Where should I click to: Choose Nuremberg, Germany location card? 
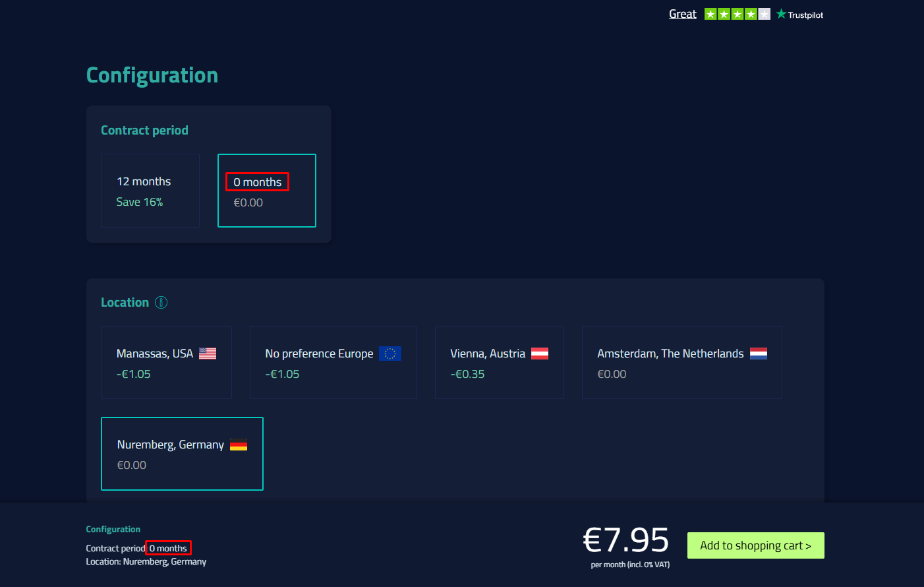[182, 454]
